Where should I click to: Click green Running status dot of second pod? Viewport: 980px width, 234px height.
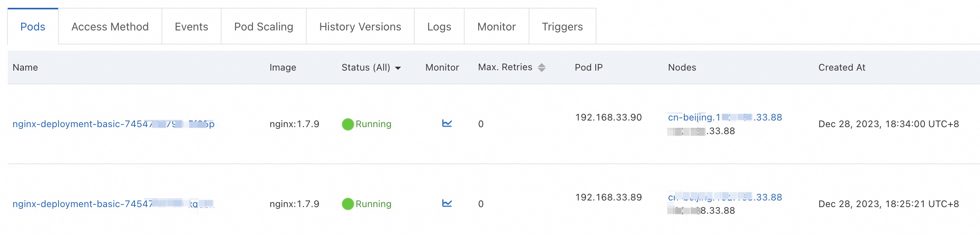click(x=348, y=204)
